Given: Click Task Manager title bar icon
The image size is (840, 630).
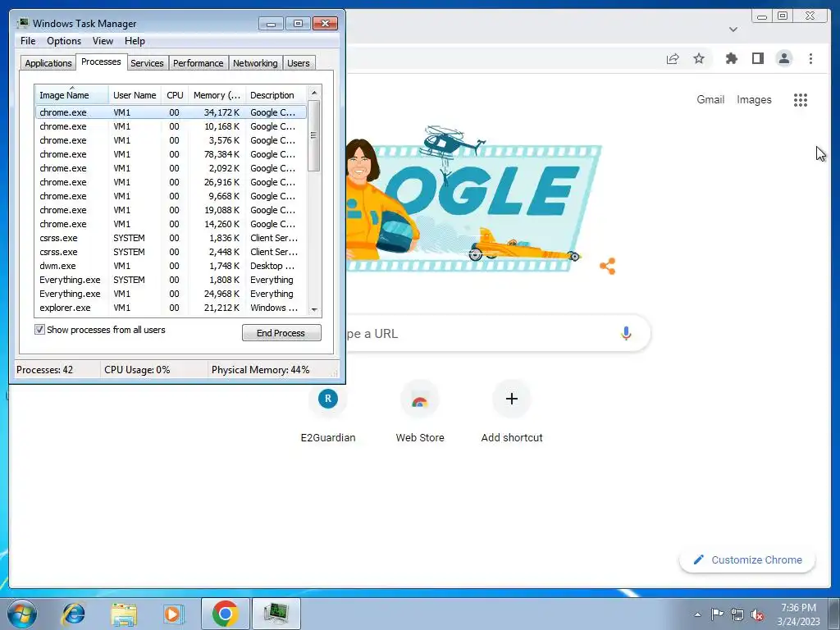Looking at the screenshot, I should click(22, 23).
